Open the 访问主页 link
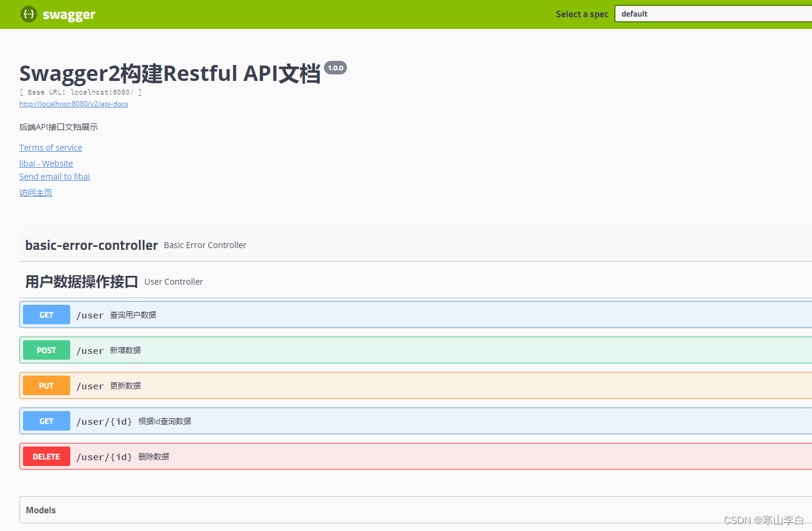 tap(35, 193)
